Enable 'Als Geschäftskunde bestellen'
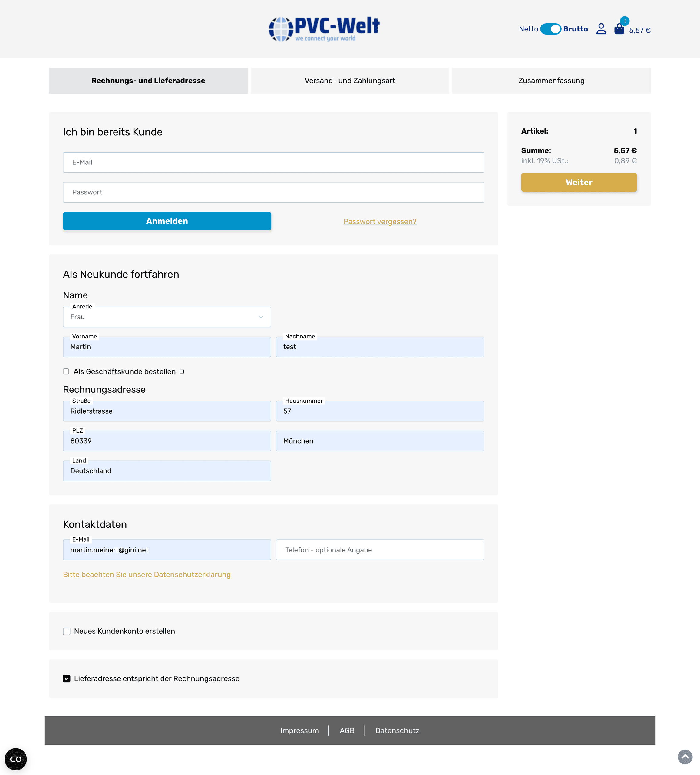 [x=67, y=371]
